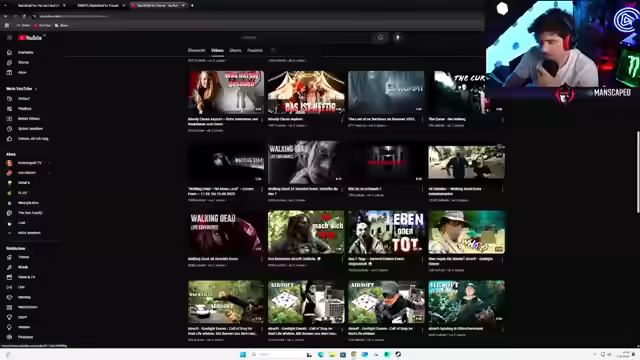Screen dimensions: 640x360
Task: Open the 'LEBEN ODER TOT' video thumbnail
Action: tap(386, 232)
